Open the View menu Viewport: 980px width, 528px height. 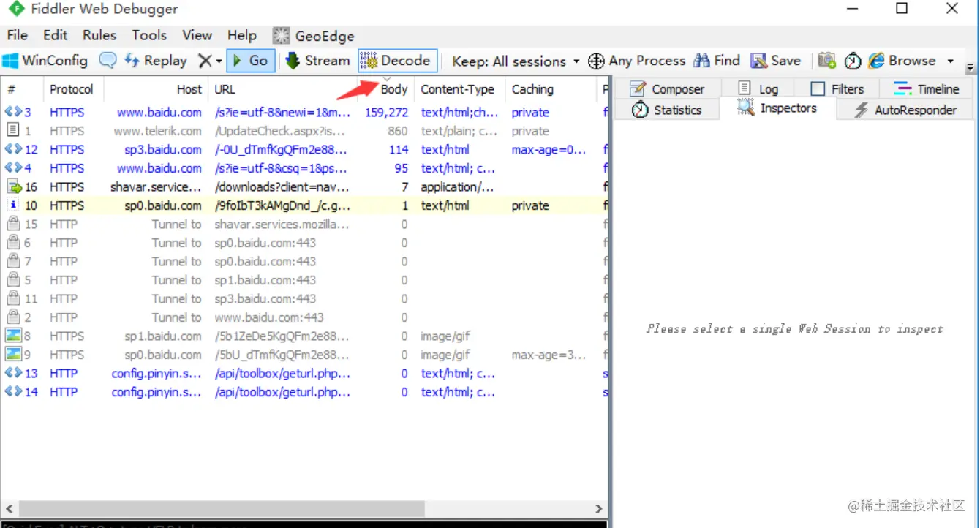pyautogui.click(x=197, y=35)
